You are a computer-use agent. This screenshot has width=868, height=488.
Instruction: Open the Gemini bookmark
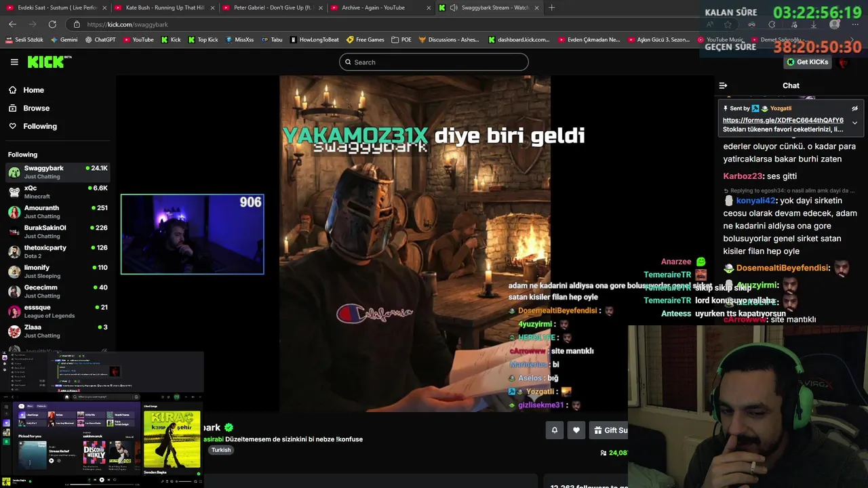click(64, 39)
